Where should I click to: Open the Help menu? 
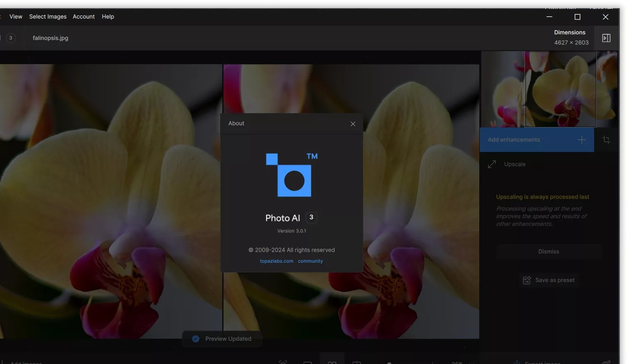pyautogui.click(x=108, y=17)
